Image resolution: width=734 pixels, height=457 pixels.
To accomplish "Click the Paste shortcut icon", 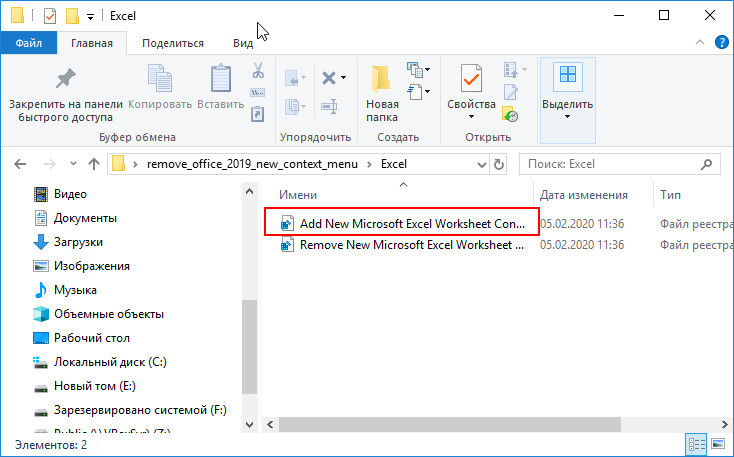I will (258, 114).
